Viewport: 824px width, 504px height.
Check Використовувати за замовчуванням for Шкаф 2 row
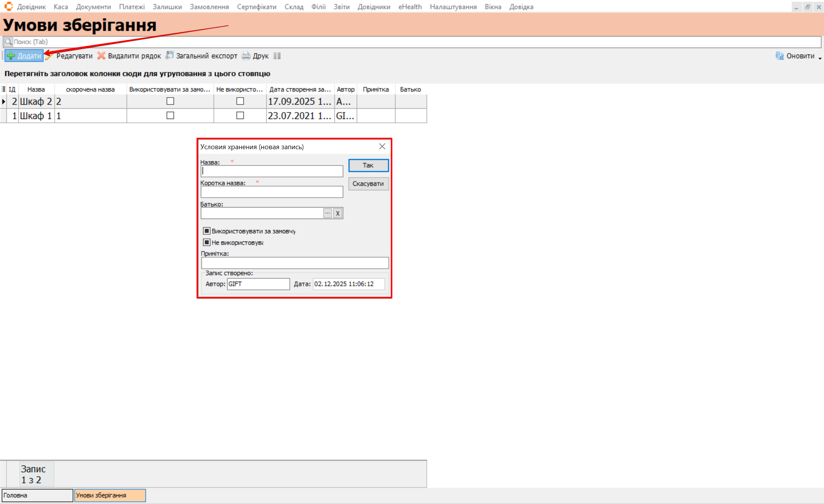pos(170,101)
